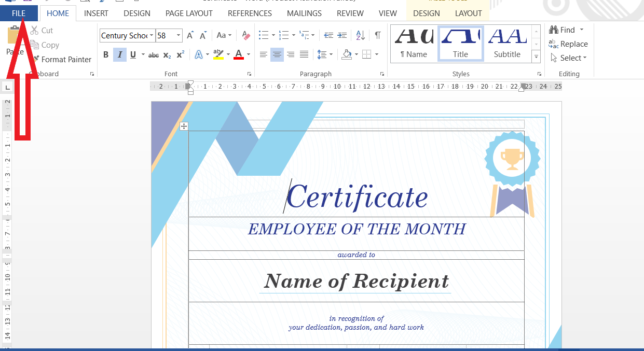Toggle Bold formatting

click(x=106, y=54)
